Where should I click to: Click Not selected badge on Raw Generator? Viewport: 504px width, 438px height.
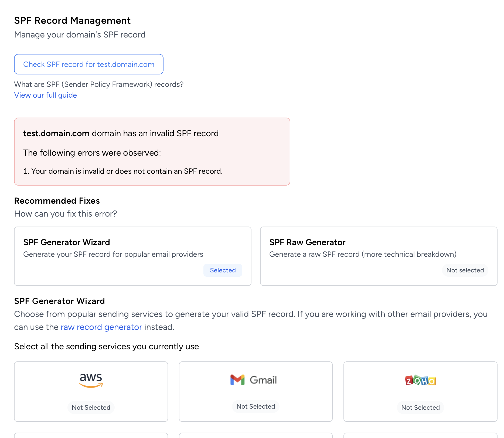465,270
